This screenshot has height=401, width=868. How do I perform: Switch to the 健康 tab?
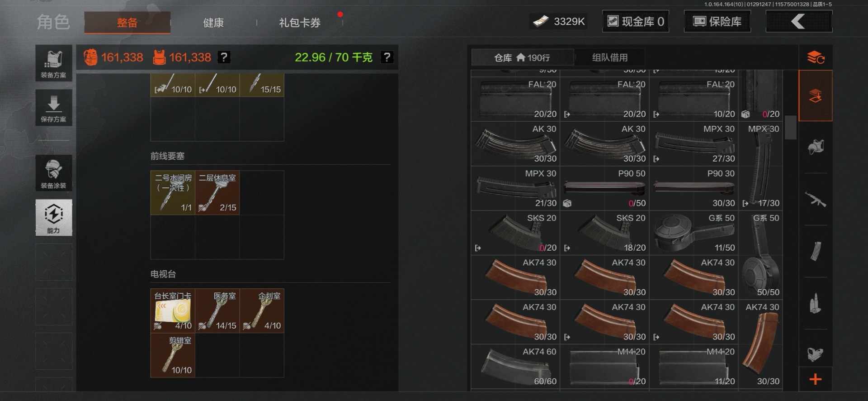coord(213,23)
